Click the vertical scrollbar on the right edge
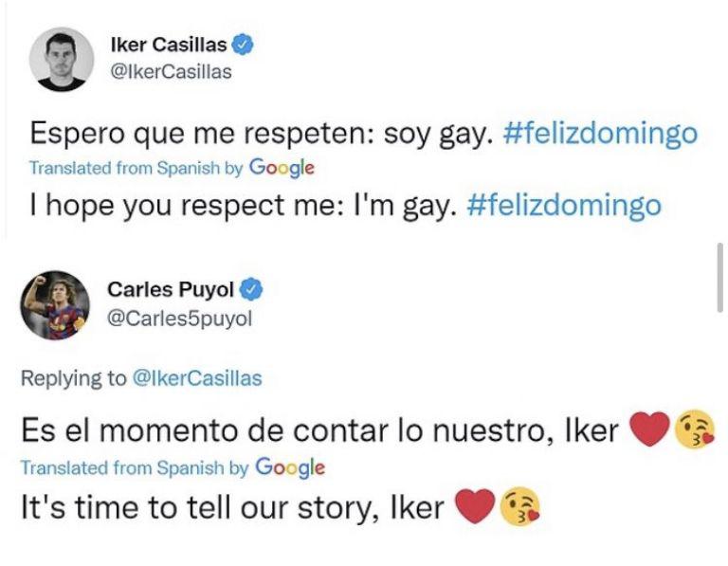728x566 pixels. (719, 275)
